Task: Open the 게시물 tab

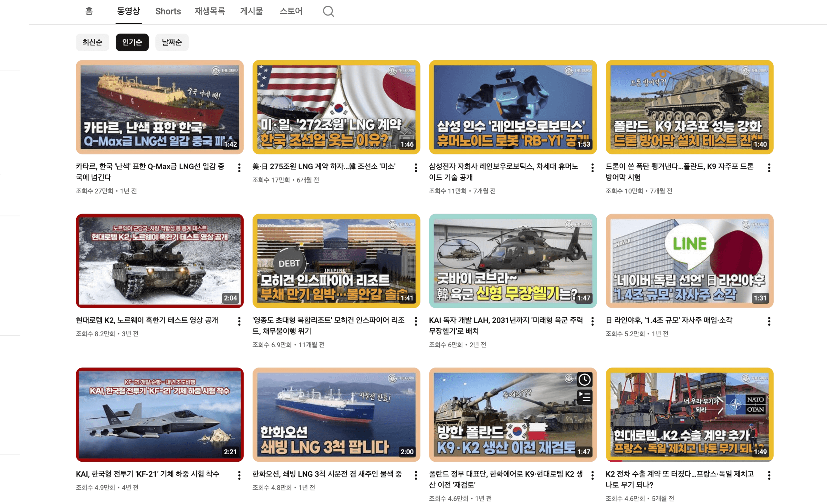Action: click(251, 11)
